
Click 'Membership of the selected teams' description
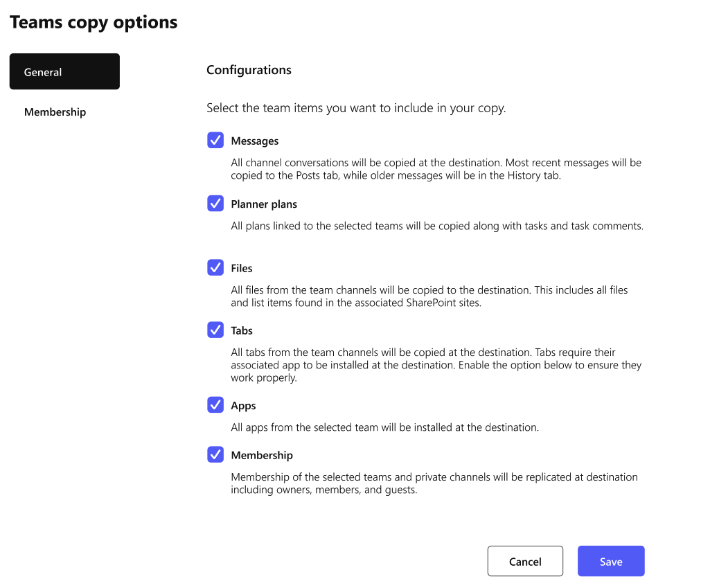pyautogui.click(x=434, y=483)
